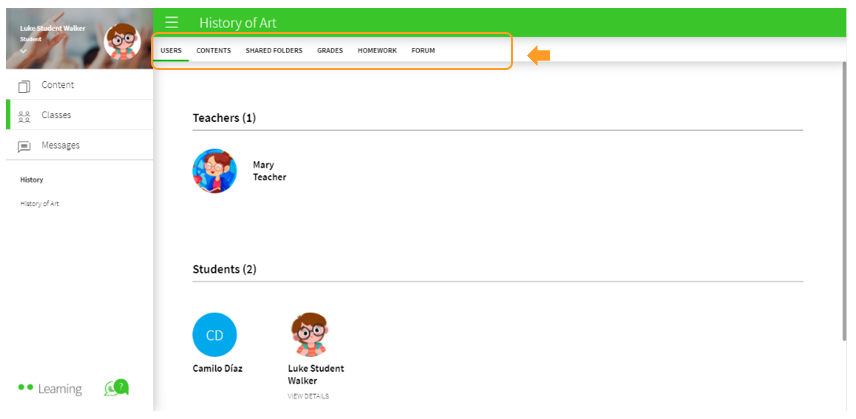Click the Content icon in sidebar
Screen dimensions: 856x419
(x=25, y=86)
